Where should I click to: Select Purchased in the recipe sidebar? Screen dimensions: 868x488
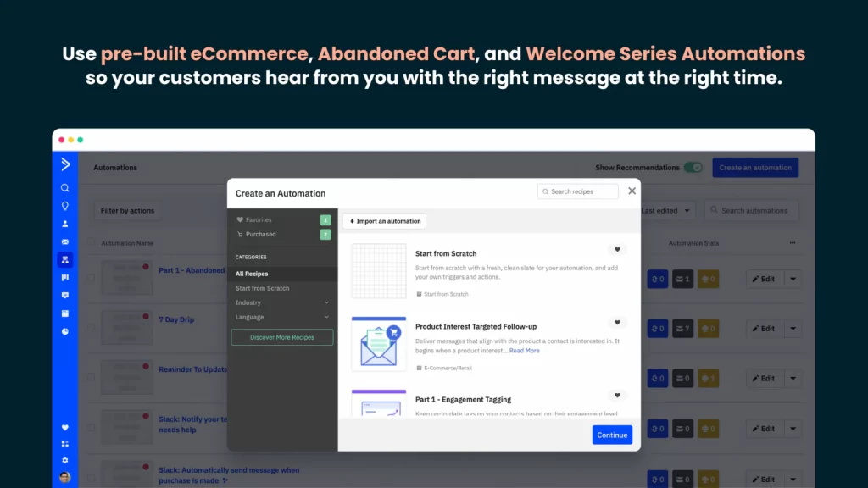(282, 234)
